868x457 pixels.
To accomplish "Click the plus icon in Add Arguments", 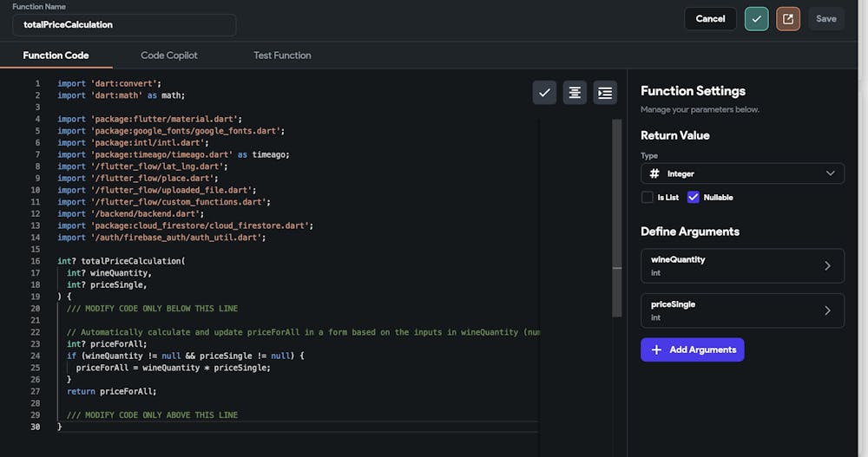I will (x=656, y=349).
